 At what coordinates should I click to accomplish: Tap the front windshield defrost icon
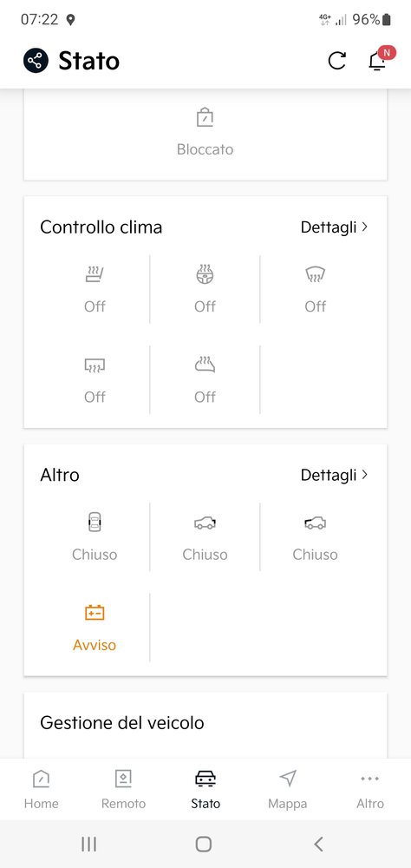tap(316, 274)
